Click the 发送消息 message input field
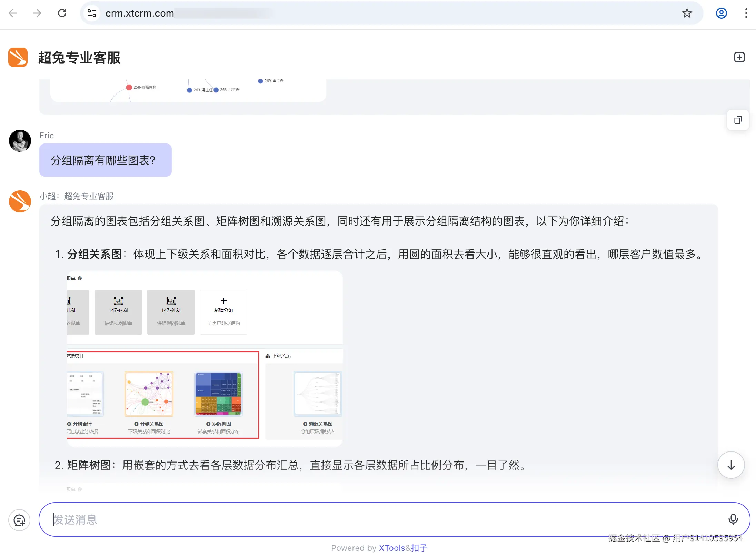 pyautogui.click(x=379, y=519)
